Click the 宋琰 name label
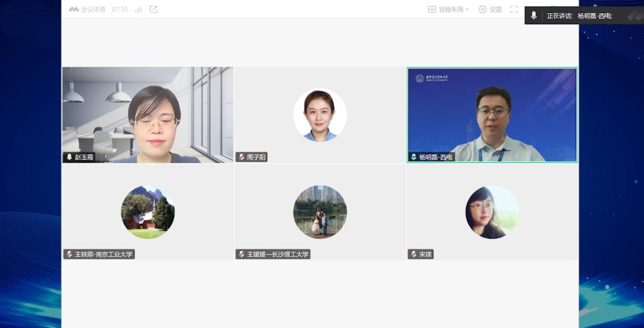Viewport: 644px width, 328px height. (x=426, y=254)
